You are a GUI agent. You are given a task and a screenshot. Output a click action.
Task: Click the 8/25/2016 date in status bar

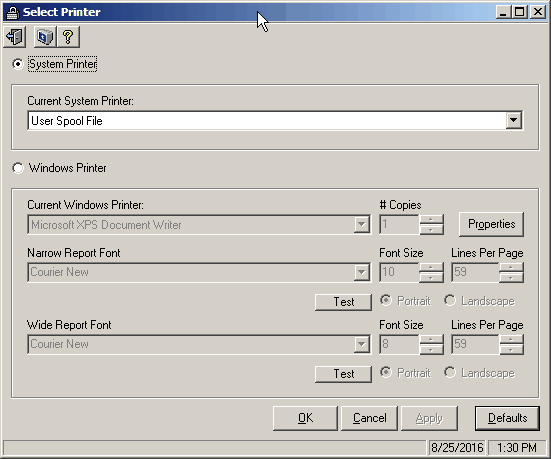(x=457, y=448)
